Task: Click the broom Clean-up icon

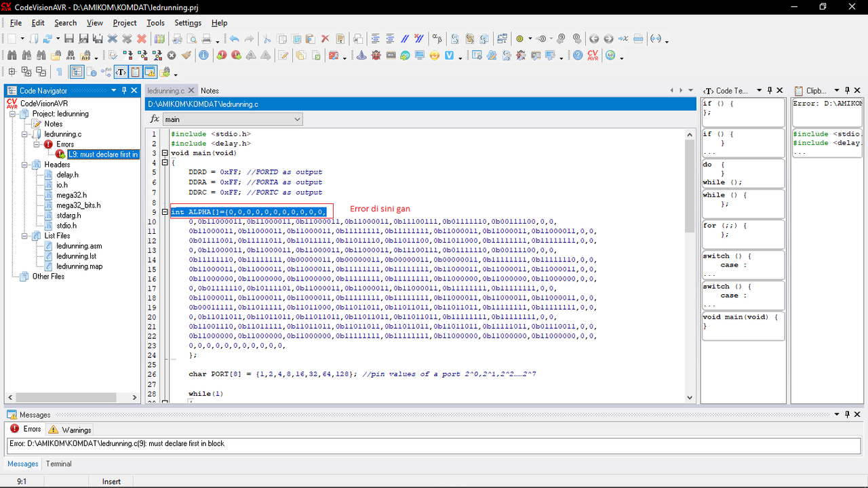Action: tap(186, 56)
